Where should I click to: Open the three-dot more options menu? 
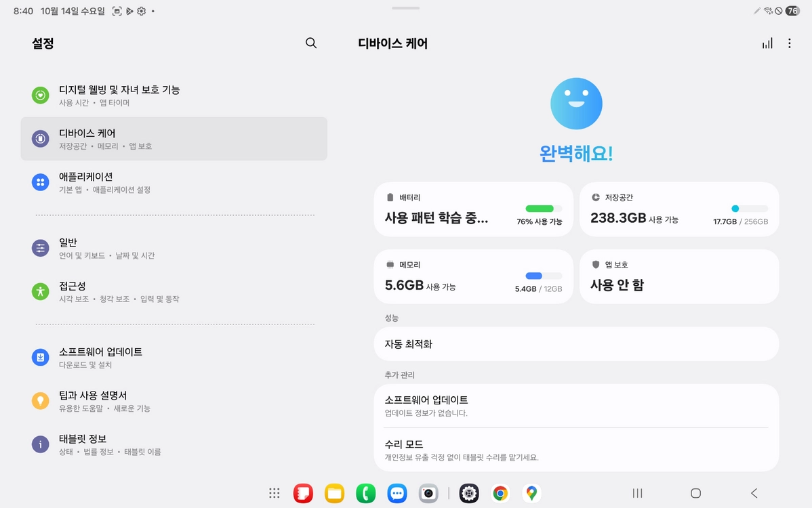click(x=789, y=43)
